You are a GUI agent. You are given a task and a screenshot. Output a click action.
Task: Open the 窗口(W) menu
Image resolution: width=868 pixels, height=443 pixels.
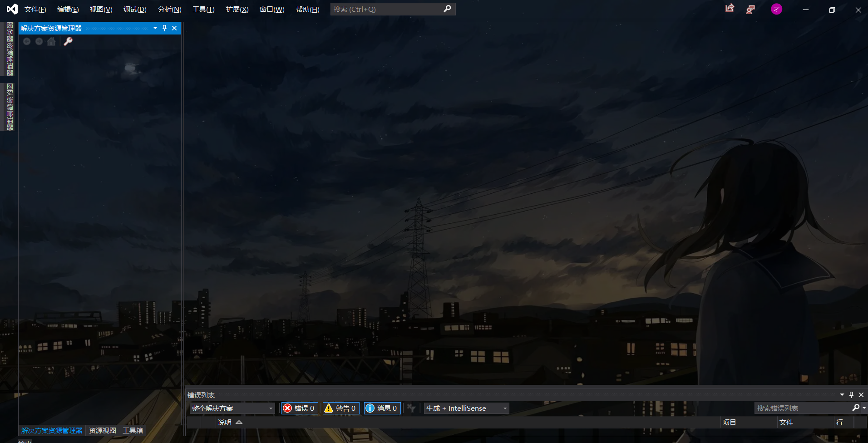click(272, 10)
